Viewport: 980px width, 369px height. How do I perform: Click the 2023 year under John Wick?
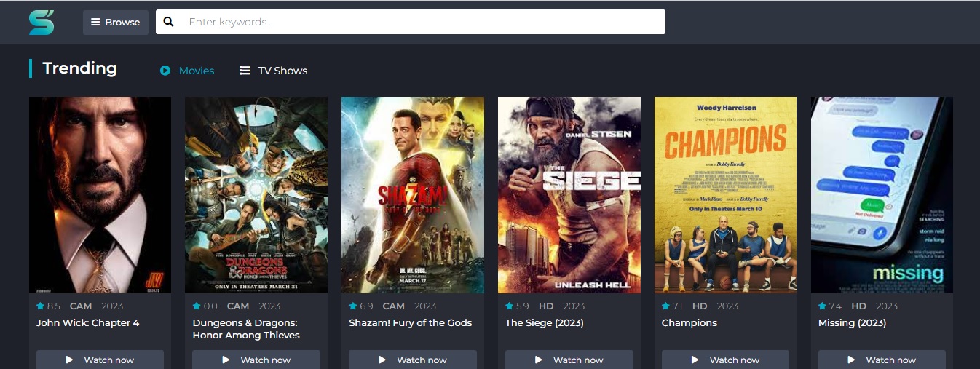pyautogui.click(x=113, y=306)
